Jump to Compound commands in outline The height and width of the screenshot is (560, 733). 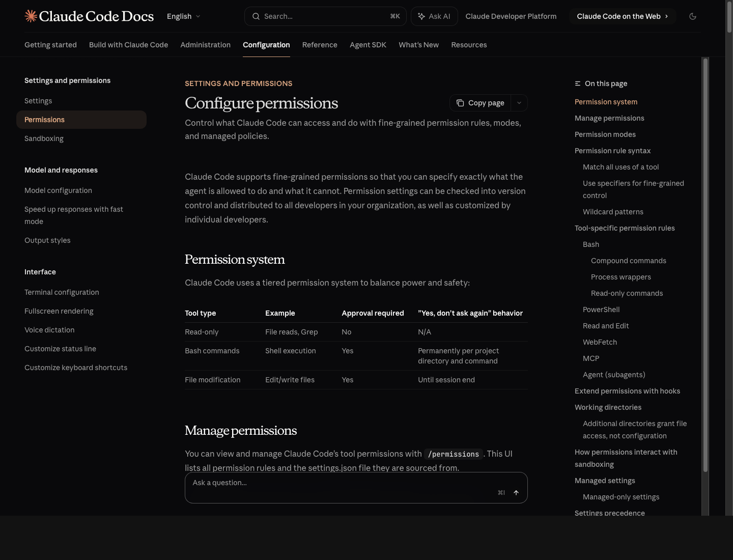pos(629,261)
